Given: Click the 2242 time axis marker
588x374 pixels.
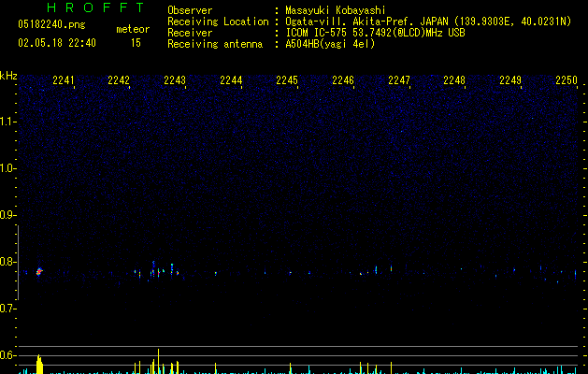Looking at the screenshot, I should [x=119, y=80].
